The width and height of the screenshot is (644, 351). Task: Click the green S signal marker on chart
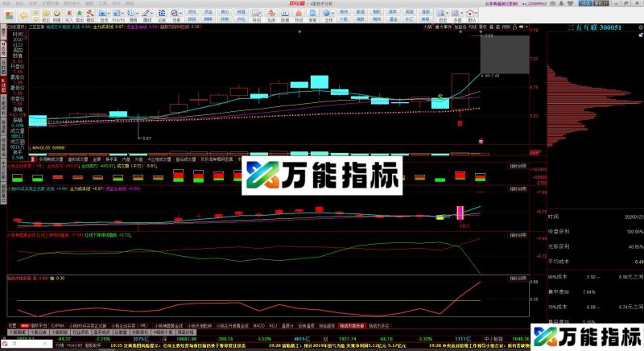pos(440,97)
